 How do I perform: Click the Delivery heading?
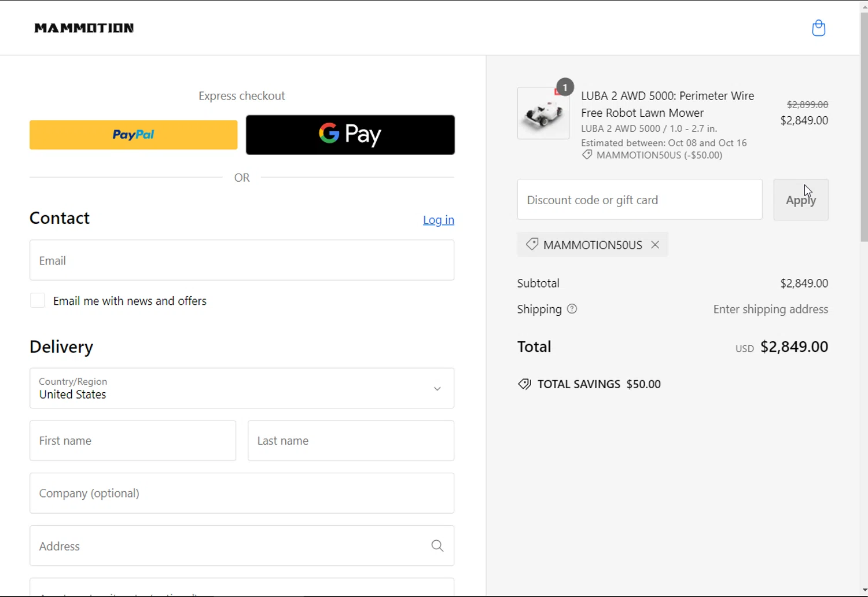pyautogui.click(x=61, y=347)
